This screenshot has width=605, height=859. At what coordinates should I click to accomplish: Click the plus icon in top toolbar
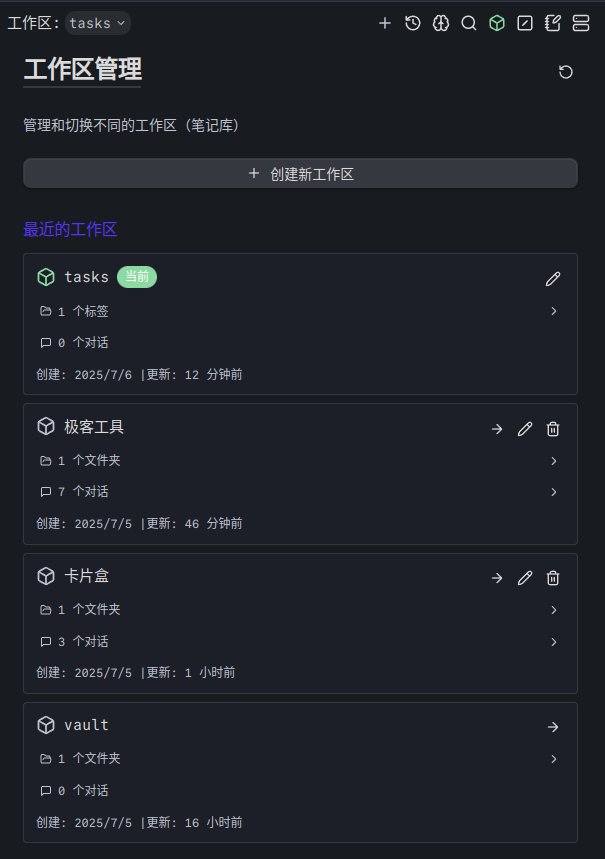(385, 23)
